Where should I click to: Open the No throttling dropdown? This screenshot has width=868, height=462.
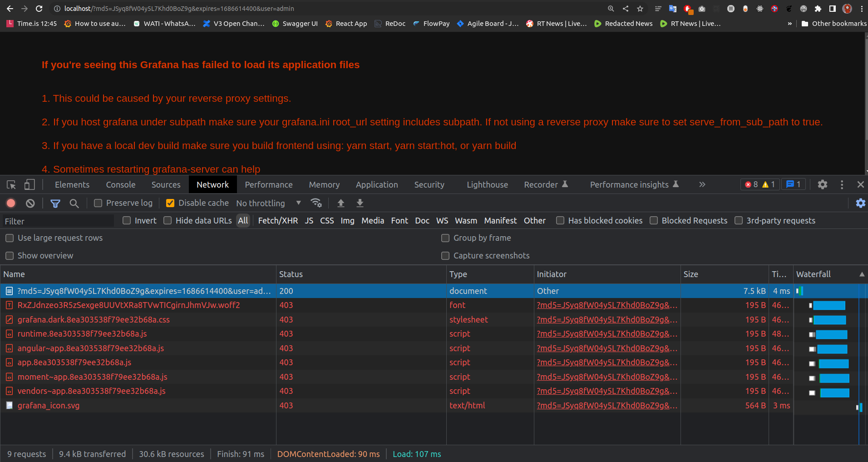click(x=268, y=203)
